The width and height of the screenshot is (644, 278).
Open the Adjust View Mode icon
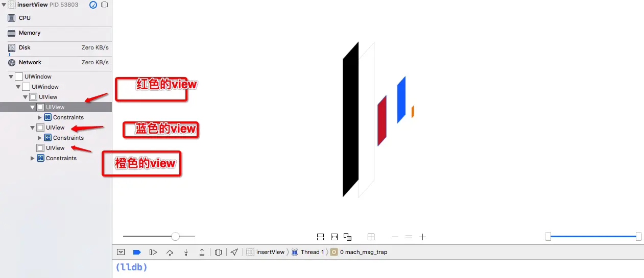348,237
